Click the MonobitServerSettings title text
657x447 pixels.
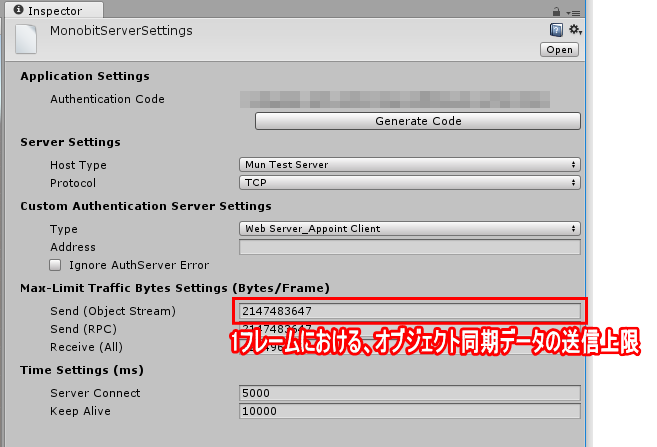pyautogui.click(x=121, y=31)
